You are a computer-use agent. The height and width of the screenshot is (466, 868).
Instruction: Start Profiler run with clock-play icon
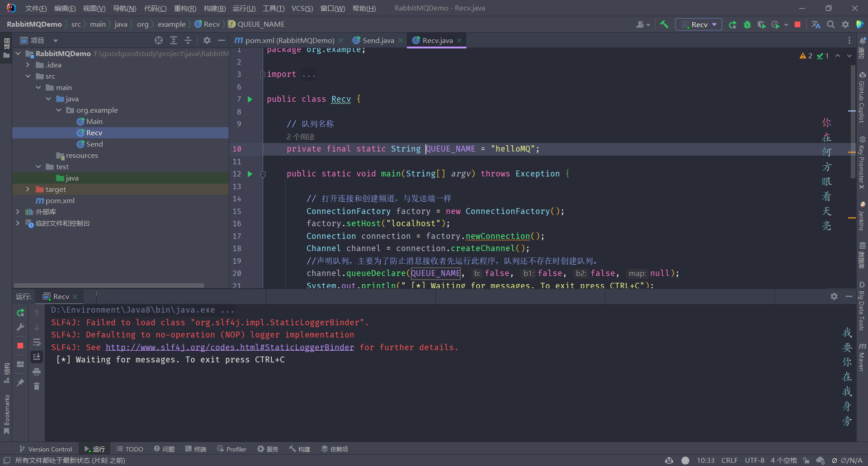[776, 24]
